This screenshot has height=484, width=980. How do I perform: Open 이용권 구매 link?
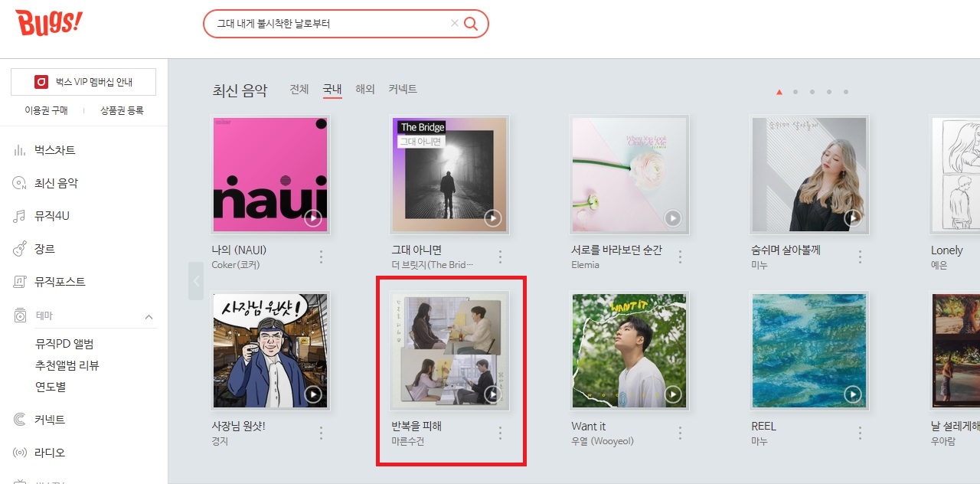pyautogui.click(x=46, y=110)
